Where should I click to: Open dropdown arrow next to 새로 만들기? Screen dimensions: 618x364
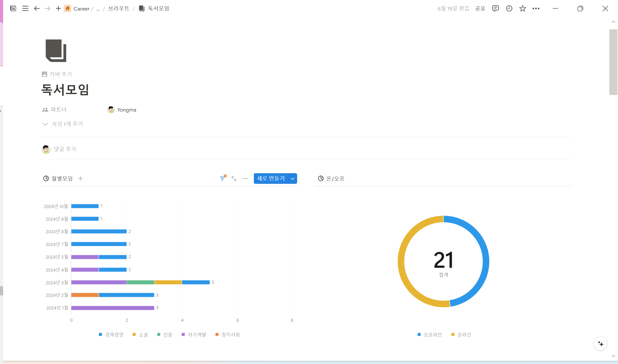click(x=292, y=179)
